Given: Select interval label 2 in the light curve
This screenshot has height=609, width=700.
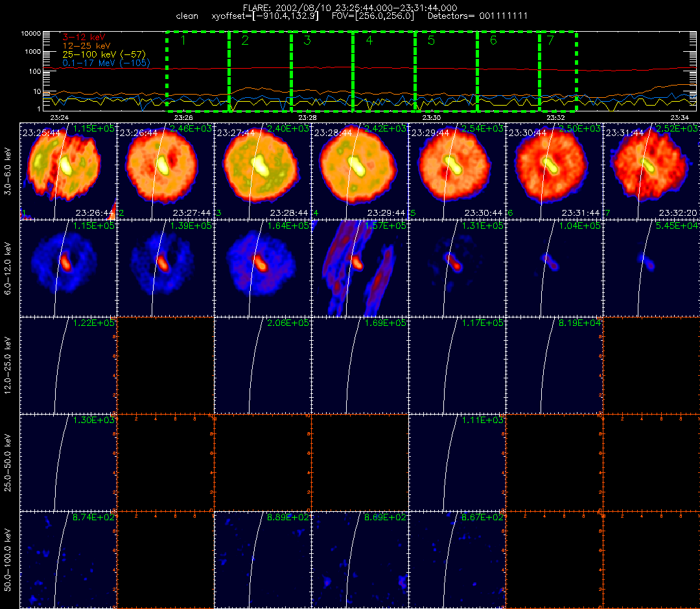Looking at the screenshot, I should 244,40.
